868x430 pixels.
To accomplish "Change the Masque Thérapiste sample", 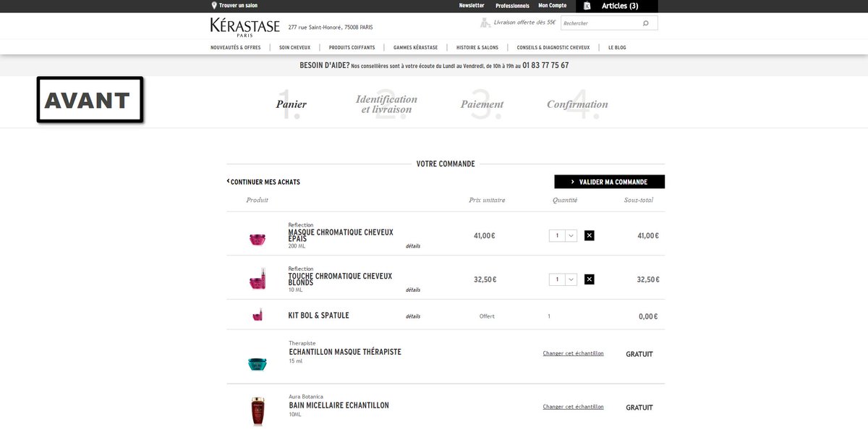I will pyautogui.click(x=573, y=353).
